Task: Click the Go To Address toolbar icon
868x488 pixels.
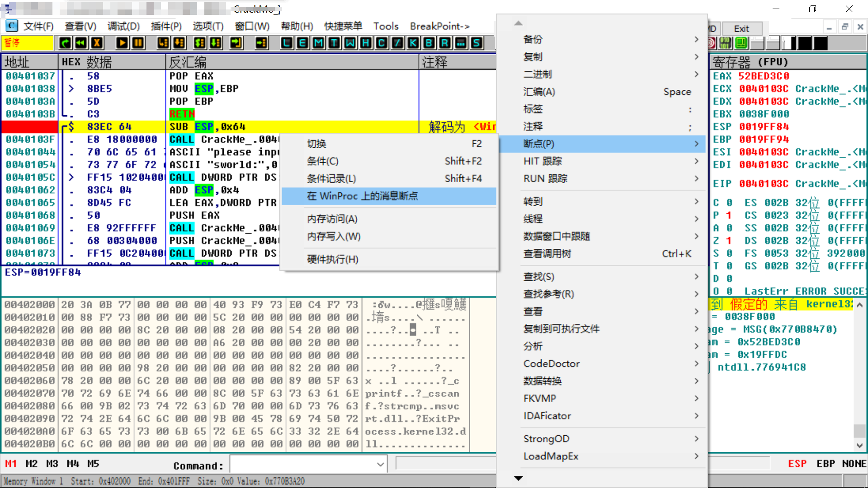Action: pos(261,43)
